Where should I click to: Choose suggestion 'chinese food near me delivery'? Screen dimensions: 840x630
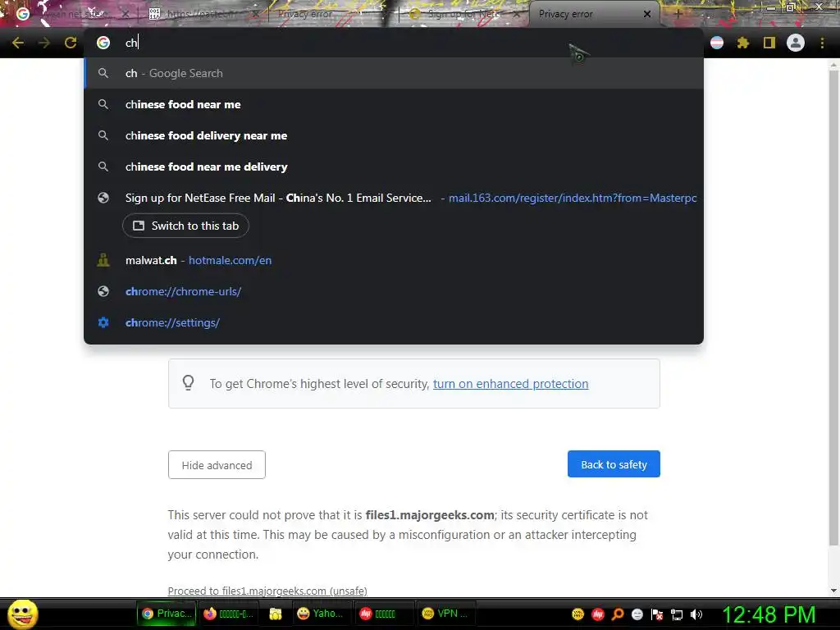[394, 167]
